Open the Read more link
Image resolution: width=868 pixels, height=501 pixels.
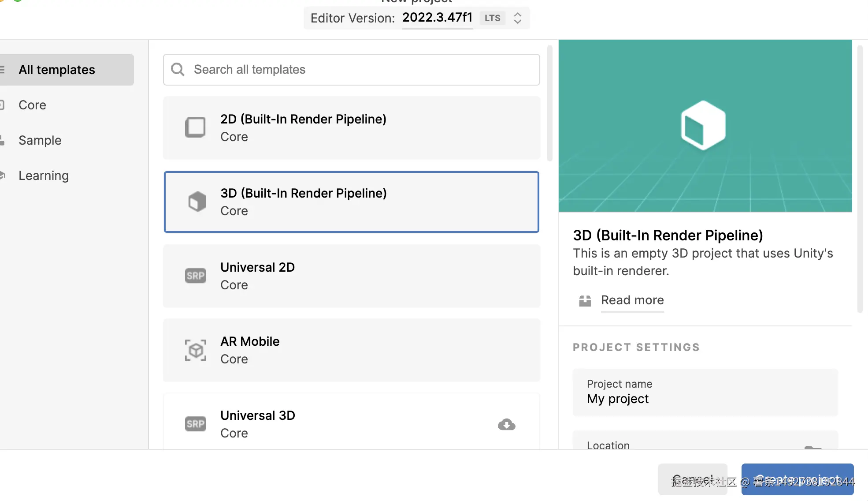click(x=632, y=300)
